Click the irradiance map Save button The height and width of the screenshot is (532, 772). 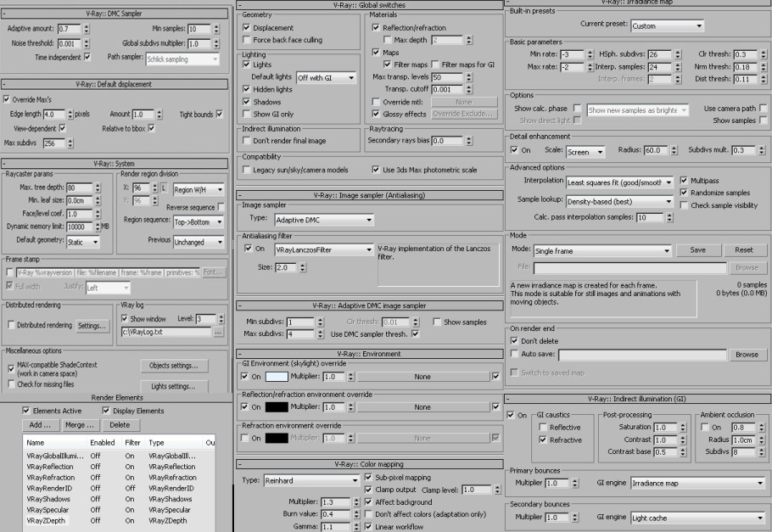[x=697, y=250]
